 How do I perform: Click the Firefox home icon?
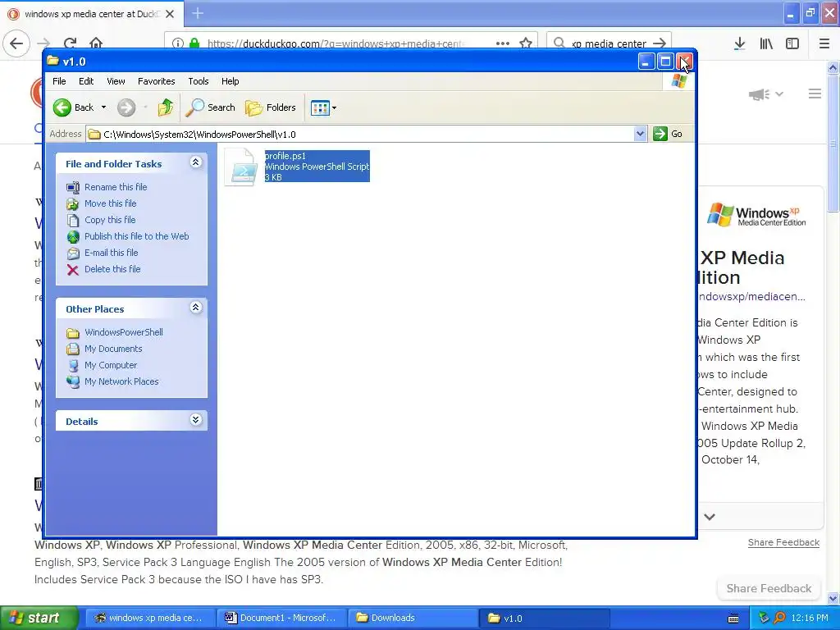[x=96, y=43]
